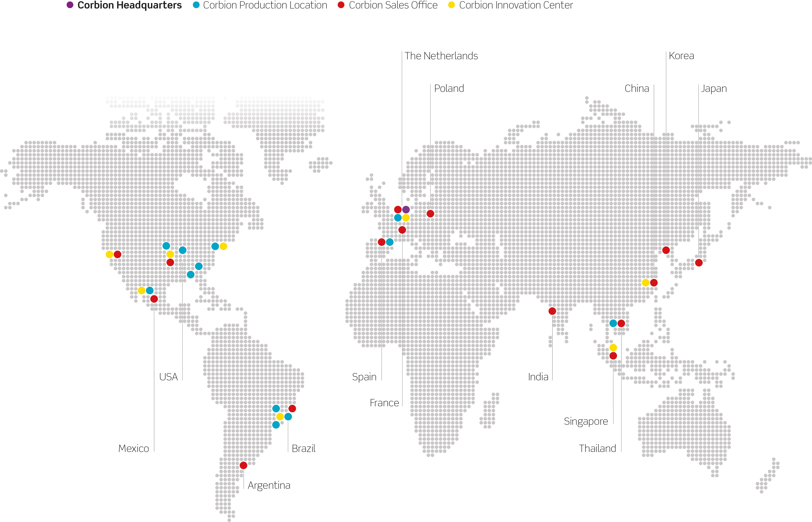Click the red dot on the US west coast
The height and width of the screenshot is (522, 812).
[118, 254]
